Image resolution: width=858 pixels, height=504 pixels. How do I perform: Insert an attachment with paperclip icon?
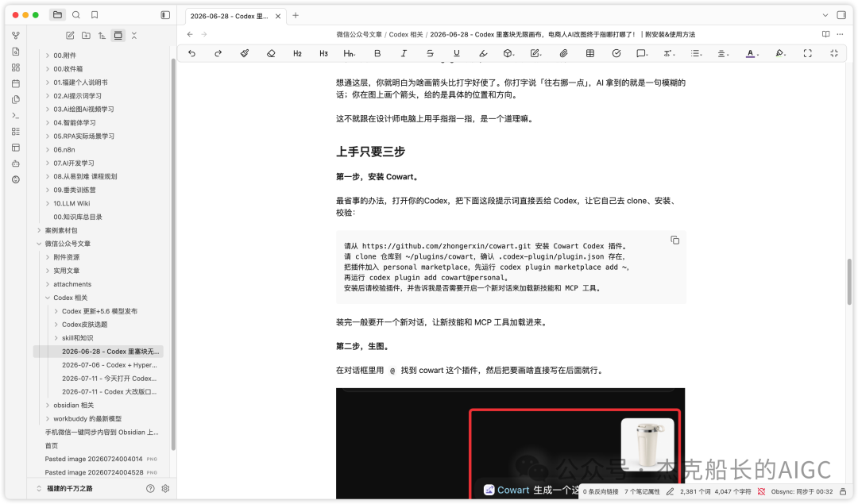[x=563, y=53]
